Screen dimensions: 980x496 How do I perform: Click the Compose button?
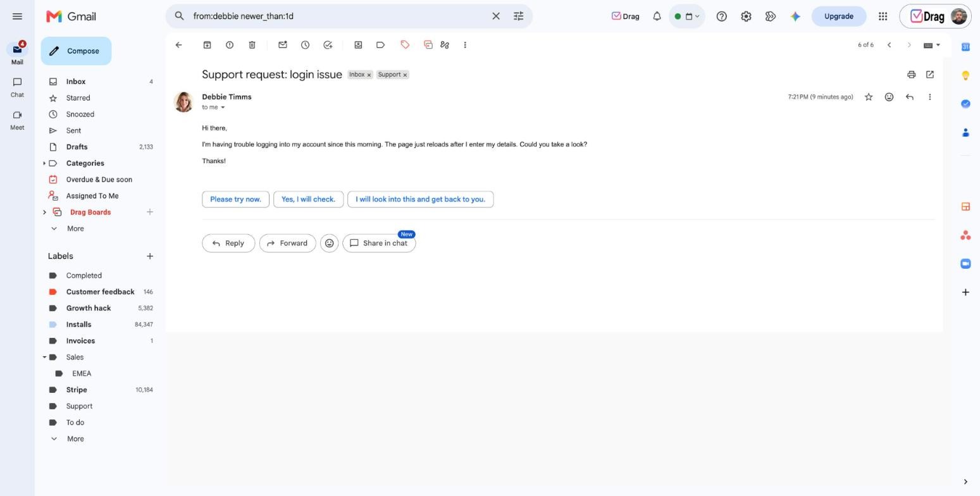pos(76,51)
